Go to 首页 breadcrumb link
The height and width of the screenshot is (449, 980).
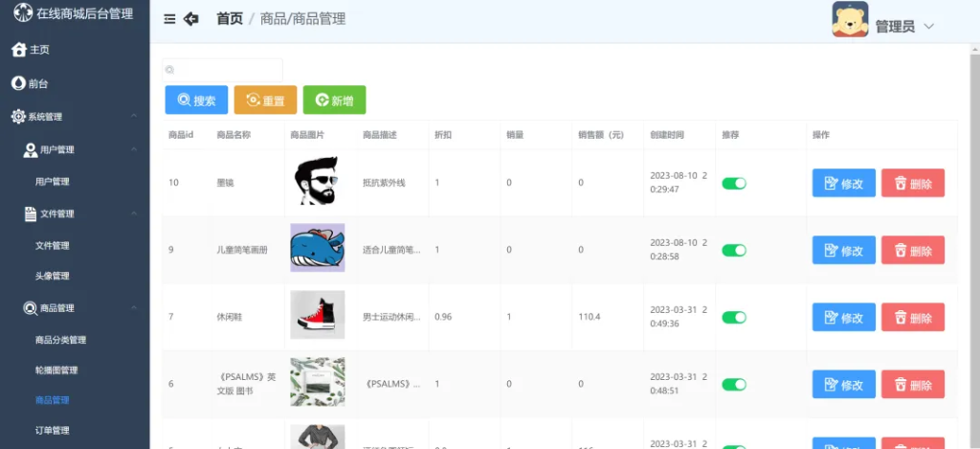[x=230, y=19]
